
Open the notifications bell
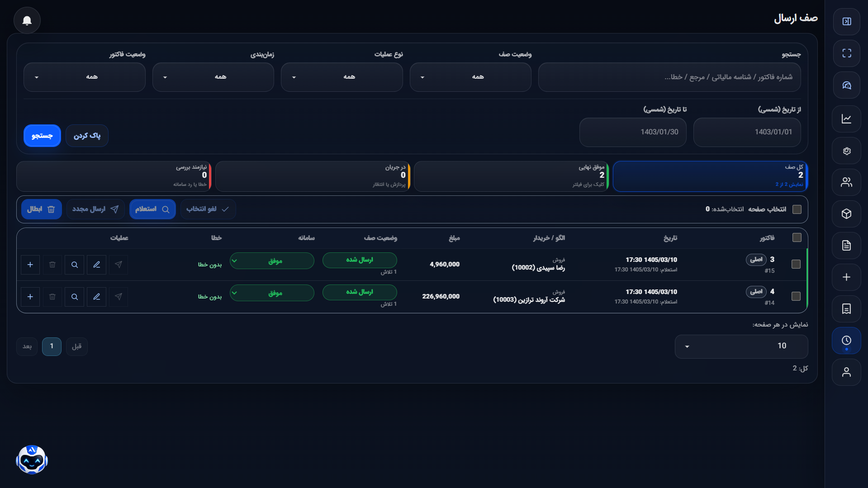(27, 20)
